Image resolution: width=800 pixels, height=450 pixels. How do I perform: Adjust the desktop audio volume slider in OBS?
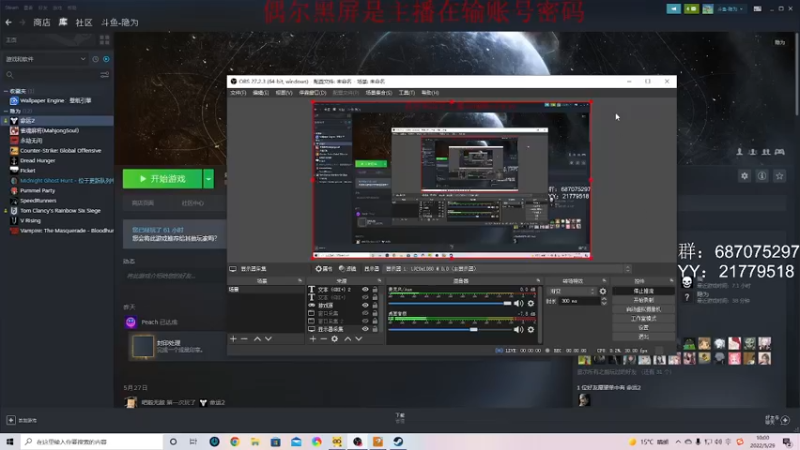pyautogui.click(x=449, y=330)
